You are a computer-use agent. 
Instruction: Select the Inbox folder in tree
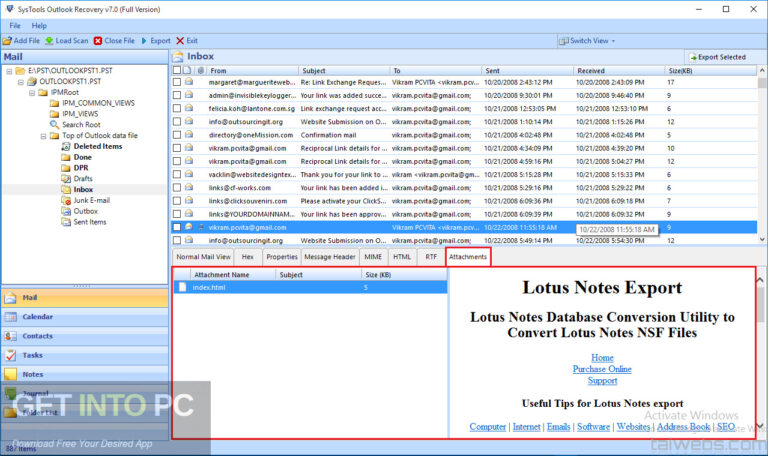[83, 190]
